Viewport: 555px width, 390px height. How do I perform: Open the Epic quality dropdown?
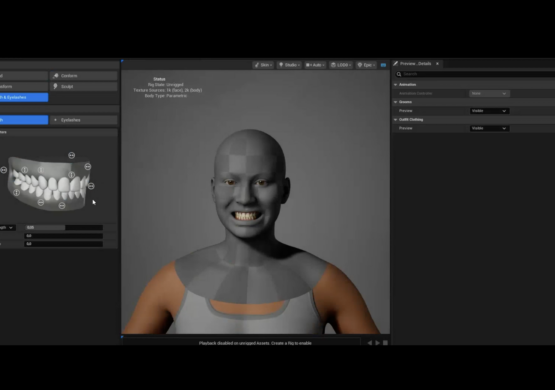(366, 65)
